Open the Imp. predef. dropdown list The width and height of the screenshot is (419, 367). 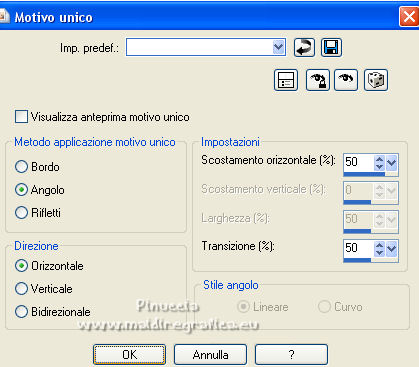(278, 47)
